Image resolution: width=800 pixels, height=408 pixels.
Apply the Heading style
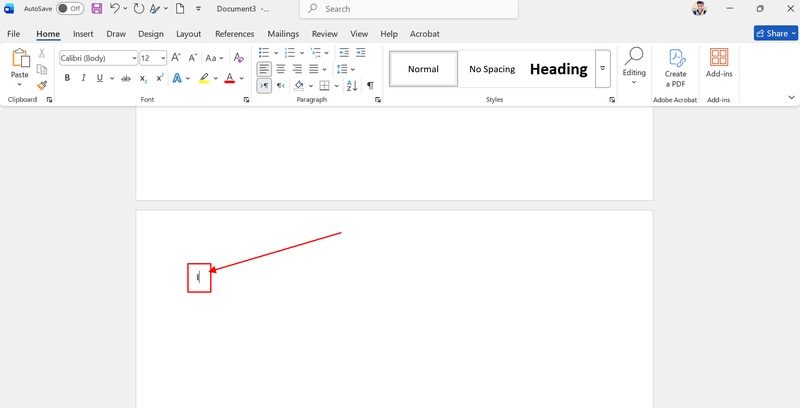pyautogui.click(x=559, y=69)
